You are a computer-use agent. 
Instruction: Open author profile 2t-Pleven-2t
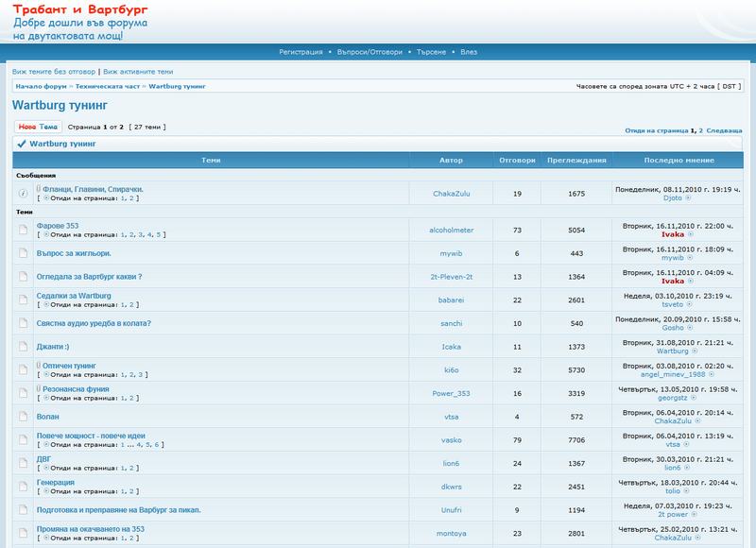(x=452, y=277)
